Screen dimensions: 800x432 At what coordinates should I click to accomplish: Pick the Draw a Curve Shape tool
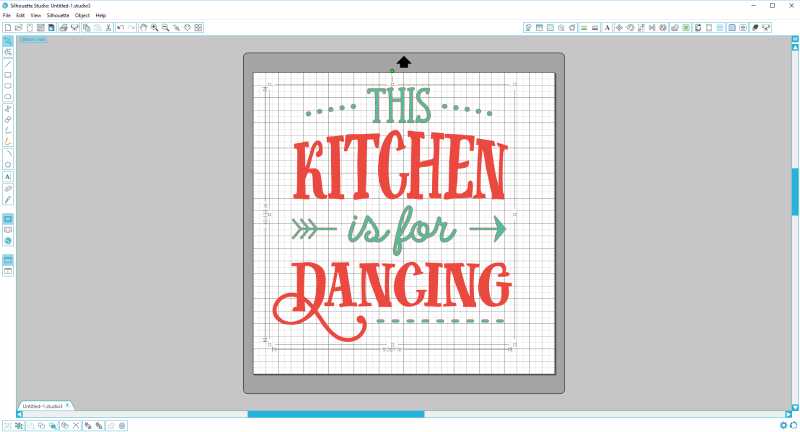pos(8,120)
